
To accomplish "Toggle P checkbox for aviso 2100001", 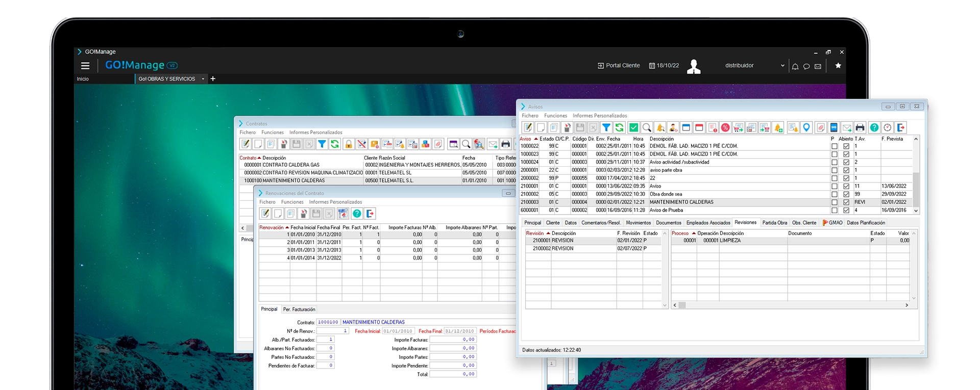I will (835, 186).
